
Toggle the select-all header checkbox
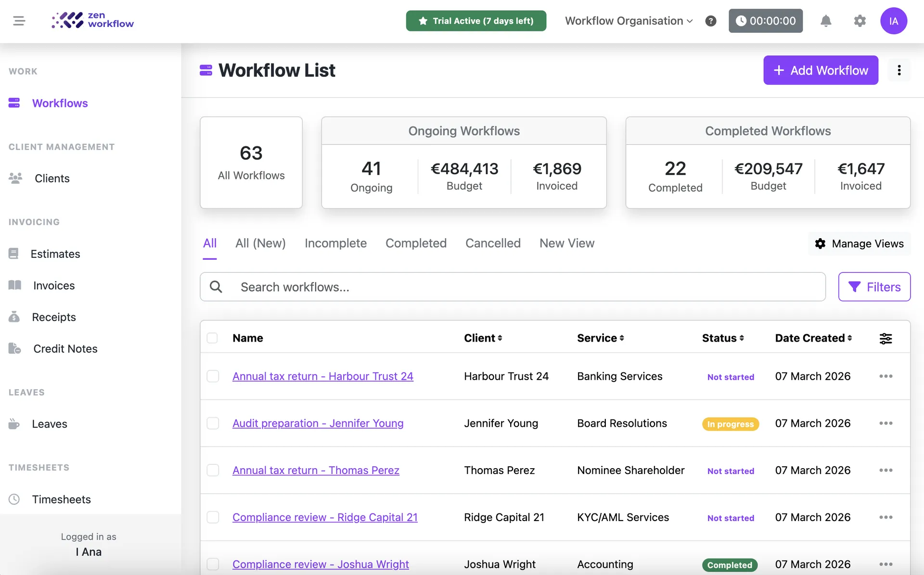click(212, 338)
